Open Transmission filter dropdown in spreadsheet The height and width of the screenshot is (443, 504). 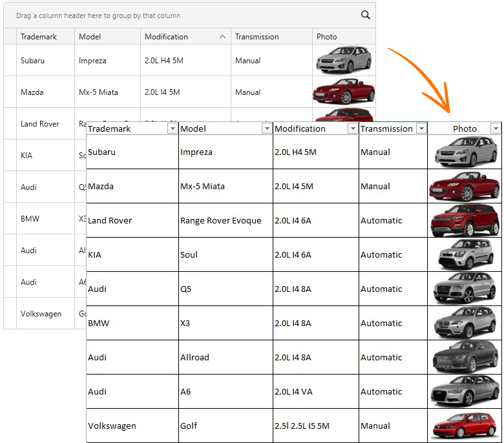[421, 129]
